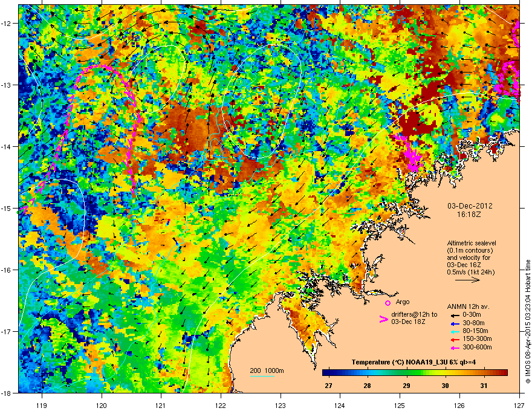Click the longitude axis label 127
532x411 pixels.
[519, 405]
